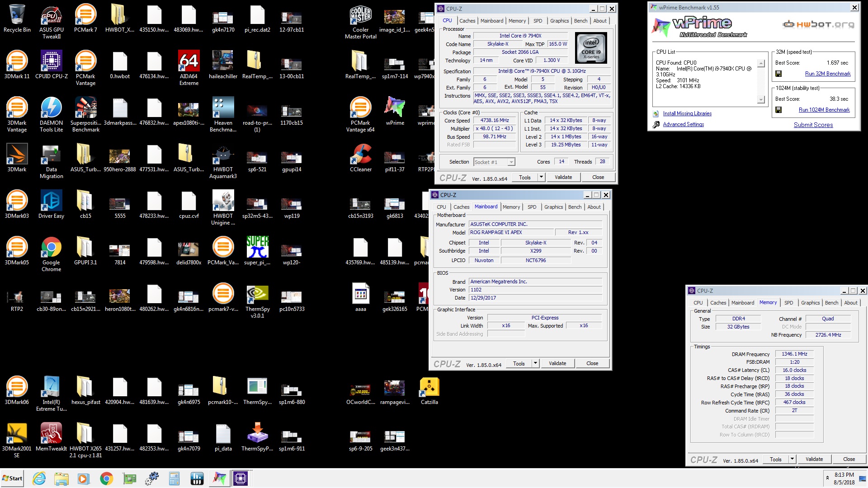Open Superposition Benchmark shortcut

[85, 114]
